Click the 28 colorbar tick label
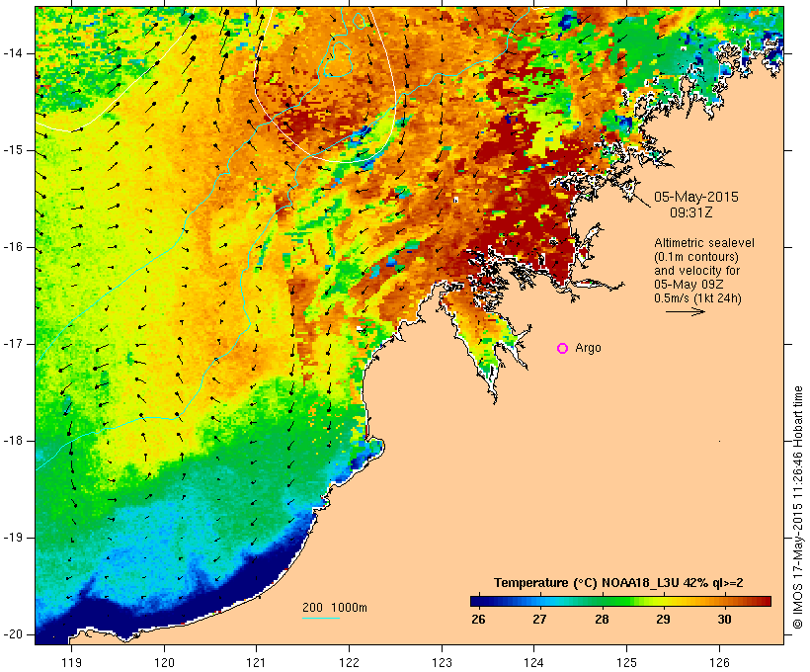810x672 pixels. pos(602,620)
